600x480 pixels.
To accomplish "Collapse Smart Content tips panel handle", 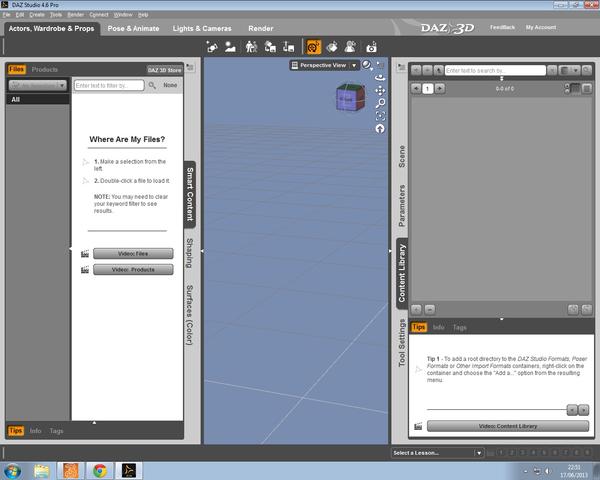I will click(x=94, y=423).
